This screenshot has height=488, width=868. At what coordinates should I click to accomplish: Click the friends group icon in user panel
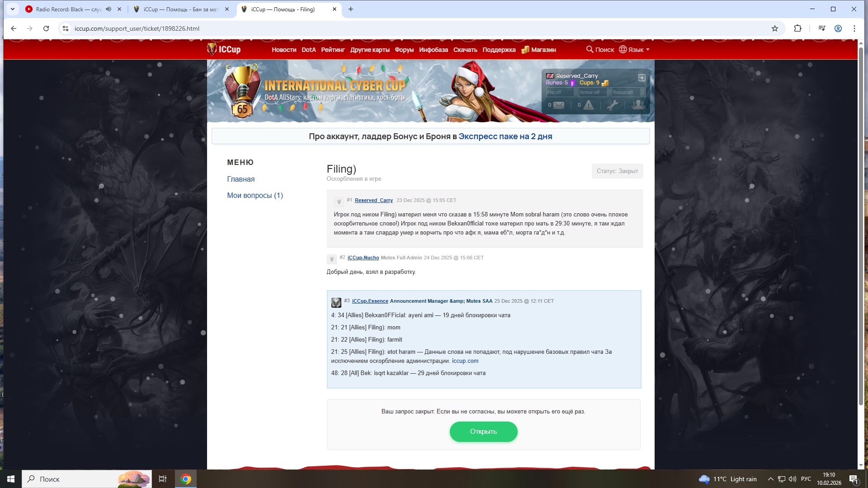click(x=638, y=105)
